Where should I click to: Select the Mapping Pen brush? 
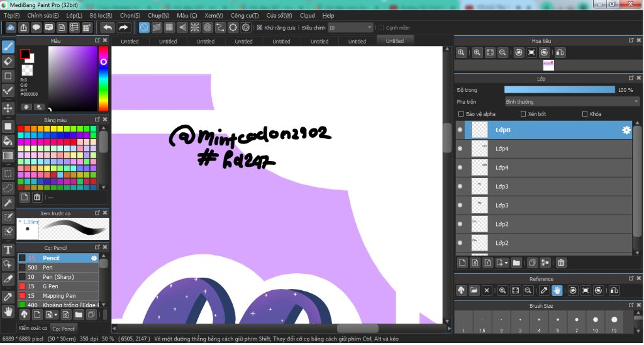click(58, 296)
